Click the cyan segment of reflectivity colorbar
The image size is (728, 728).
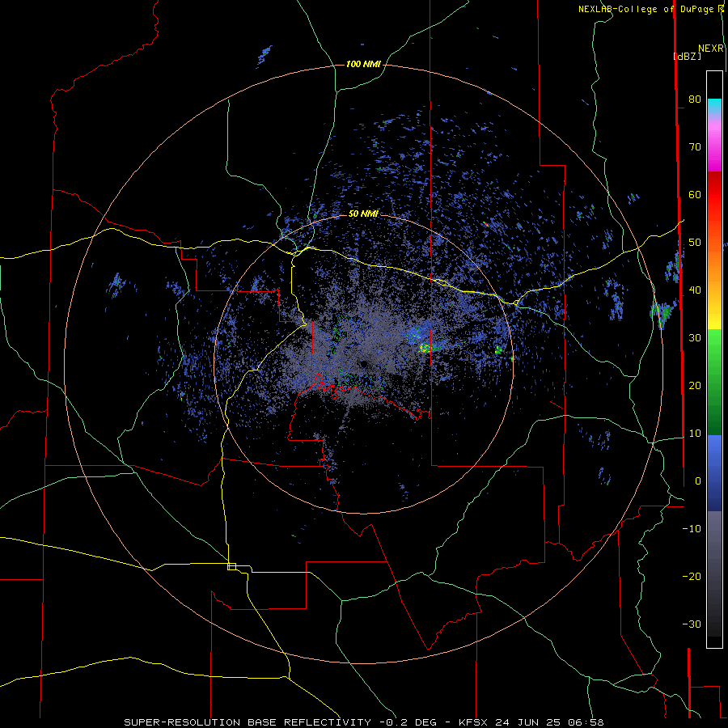click(714, 105)
